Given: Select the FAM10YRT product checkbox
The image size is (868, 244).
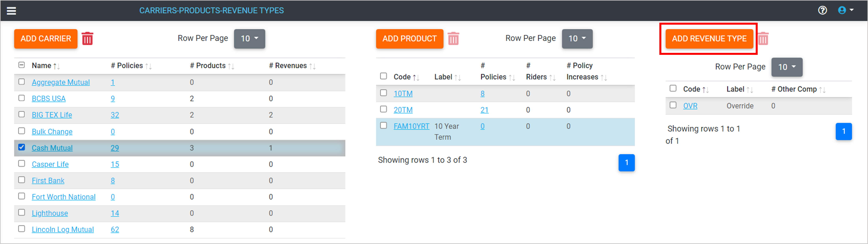Looking at the screenshot, I should pos(383,125).
